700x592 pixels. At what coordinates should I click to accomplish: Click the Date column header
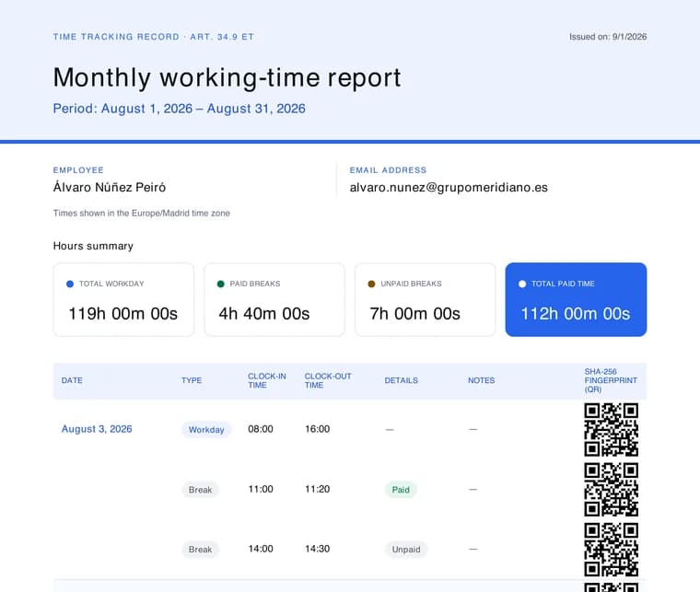[x=72, y=380]
